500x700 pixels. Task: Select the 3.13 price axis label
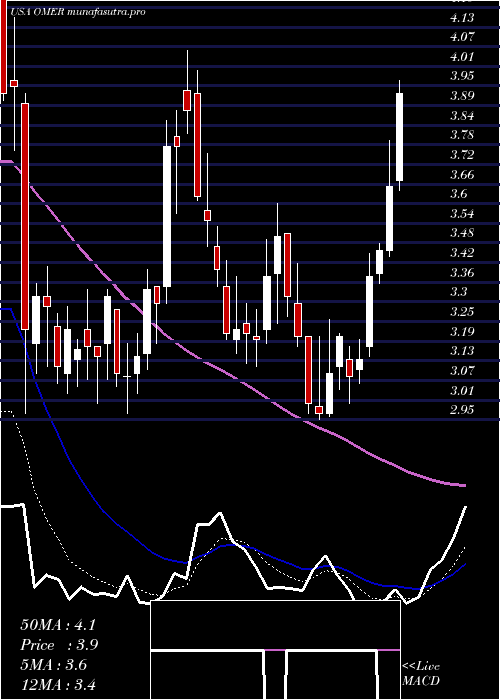point(462,351)
